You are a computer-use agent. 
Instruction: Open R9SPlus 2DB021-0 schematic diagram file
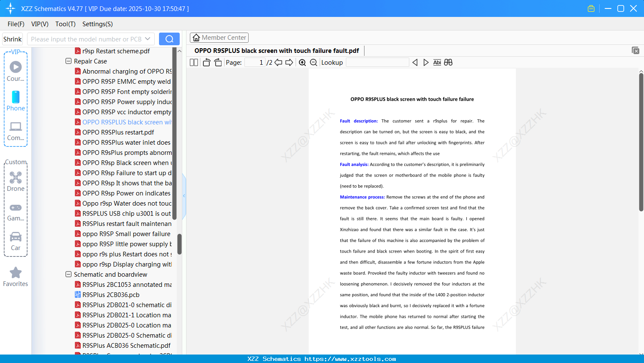(123, 305)
